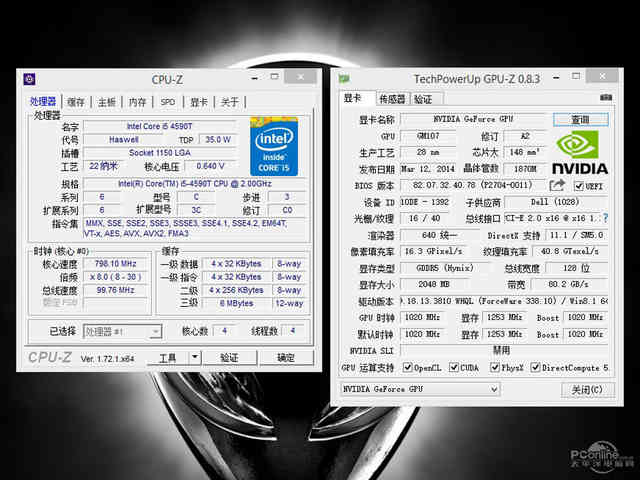This screenshot has width=640, height=480.
Task: Click the GPU-Z green title bar icon
Action: click(x=343, y=79)
